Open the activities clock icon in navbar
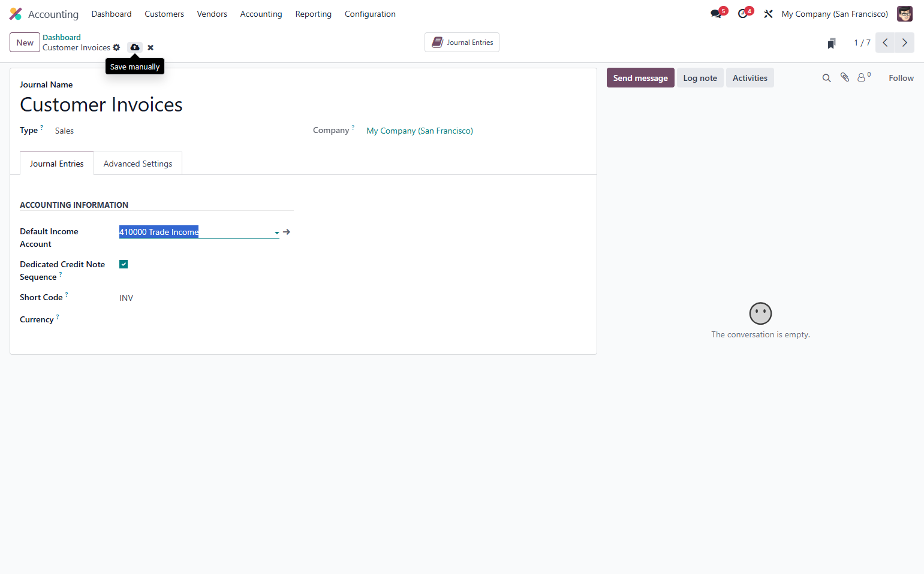The width and height of the screenshot is (924, 574). click(x=744, y=13)
